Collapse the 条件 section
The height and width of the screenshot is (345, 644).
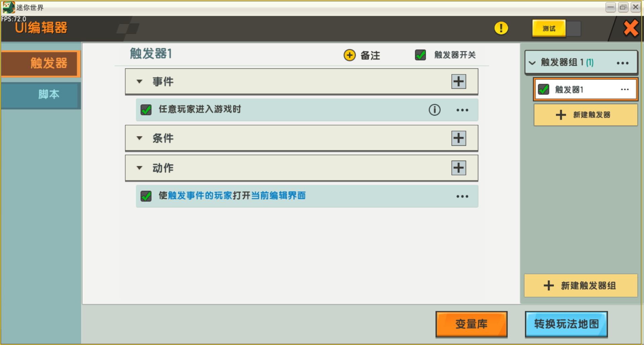[x=140, y=138]
